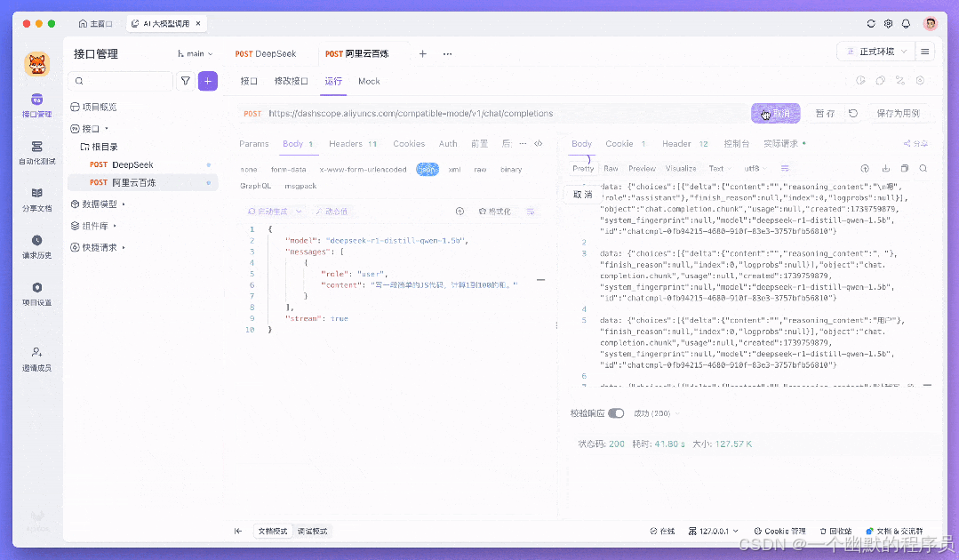Click the purple 取消 cancel button
Viewport: 959px width, 560px height.
click(x=776, y=113)
